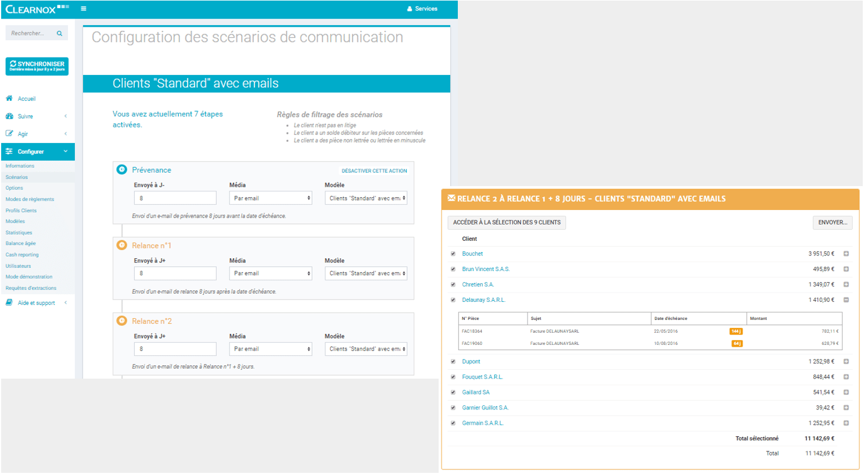Expand Gaillard SA row details
The height and width of the screenshot is (474, 868).
point(847,393)
